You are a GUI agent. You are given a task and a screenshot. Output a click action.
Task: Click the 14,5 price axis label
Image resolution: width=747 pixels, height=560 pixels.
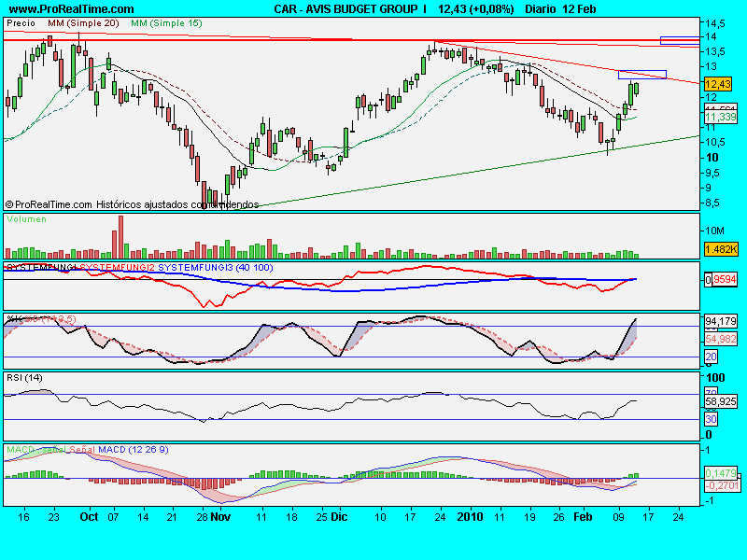click(x=715, y=23)
